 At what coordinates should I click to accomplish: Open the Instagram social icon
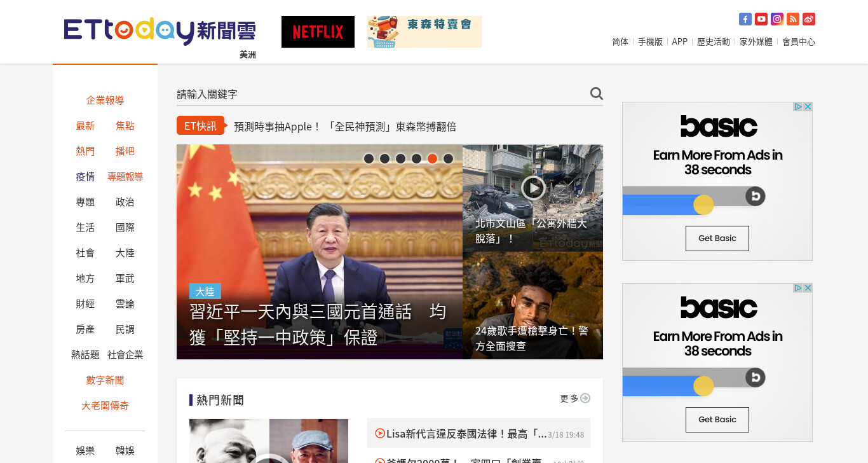tap(777, 19)
